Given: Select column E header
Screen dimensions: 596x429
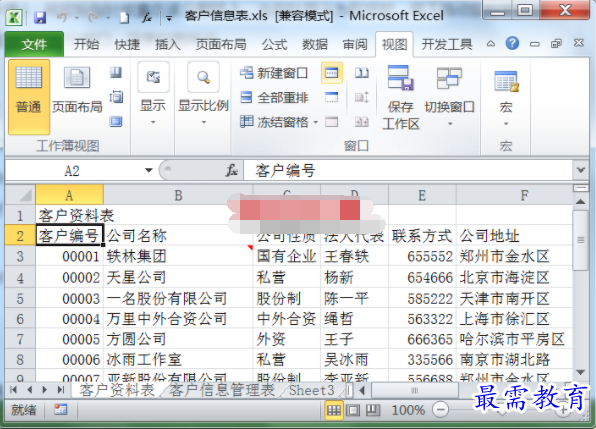Looking at the screenshot, I should click(422, 195).
